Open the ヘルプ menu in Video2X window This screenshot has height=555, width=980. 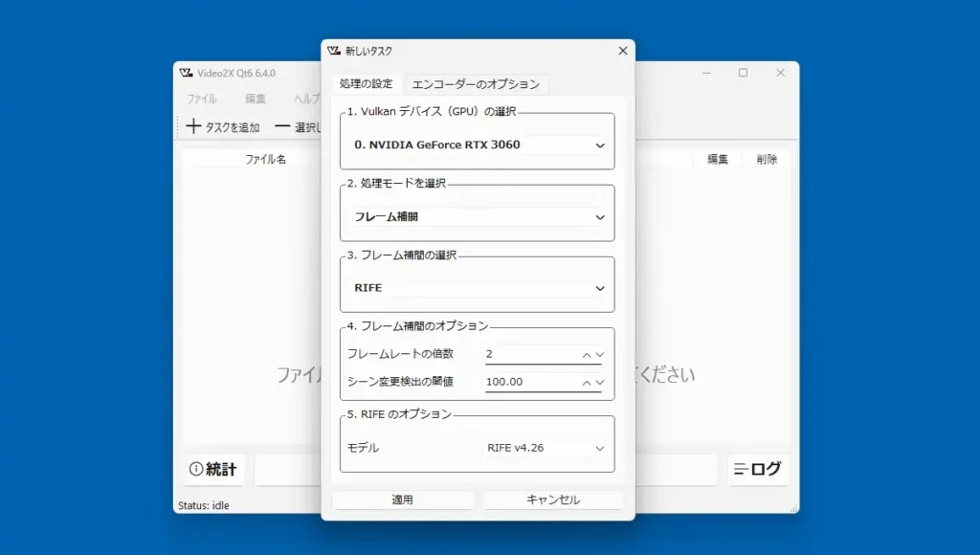[x=306, y=99]
